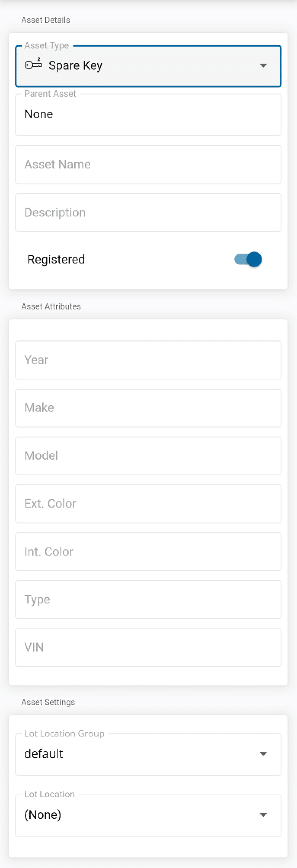Click the spare key icon in Asset Type
297x868 pixels.
(34, 65)
